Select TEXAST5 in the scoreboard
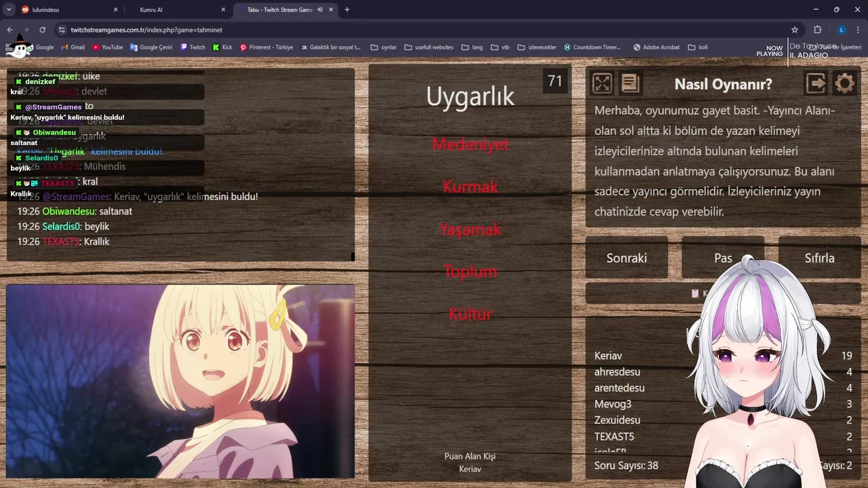The height and width of the screenshot is (488, 868). click(x=614, y=436)
